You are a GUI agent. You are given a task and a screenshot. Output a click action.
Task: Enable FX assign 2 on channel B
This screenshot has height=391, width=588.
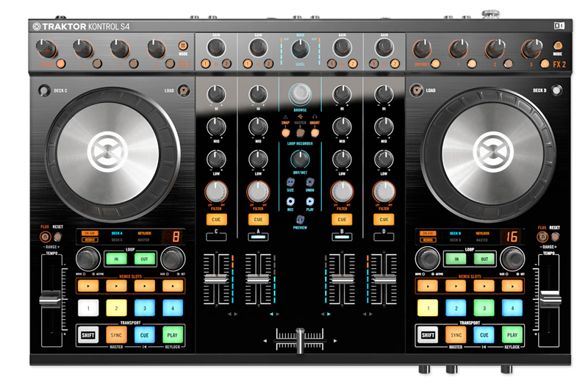[353, 64]
